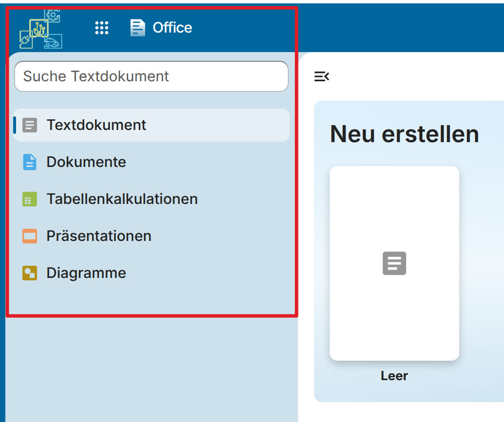Click the Neu erstellen heading

point(405,134)
